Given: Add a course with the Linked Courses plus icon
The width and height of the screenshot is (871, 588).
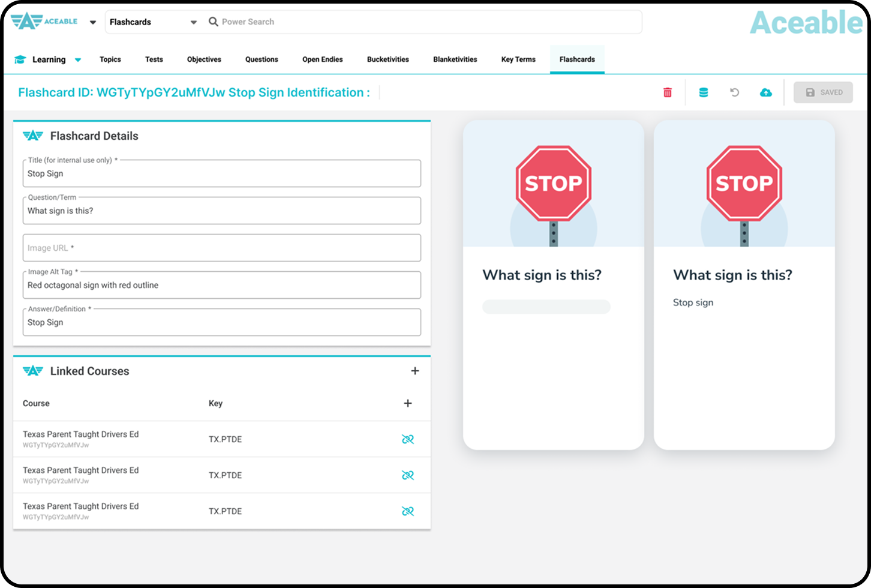Looking at the screenshot, I should point(415,371).
